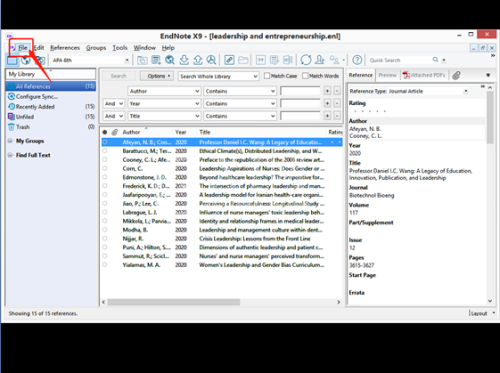Image resolution: width=500 pixels, height=373 pixels.
Task: Sort references by Title column header
Action: pyautogui.click(x=261, y=132)
